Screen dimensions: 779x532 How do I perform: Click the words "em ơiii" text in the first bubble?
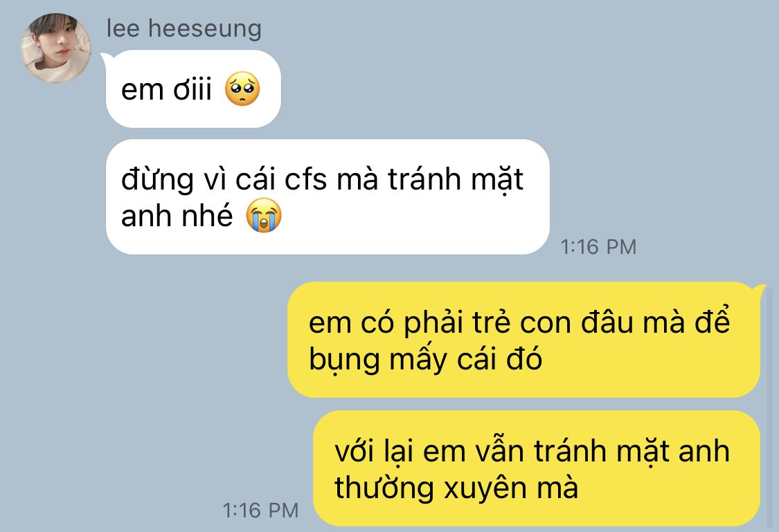[x=166, y=90]
